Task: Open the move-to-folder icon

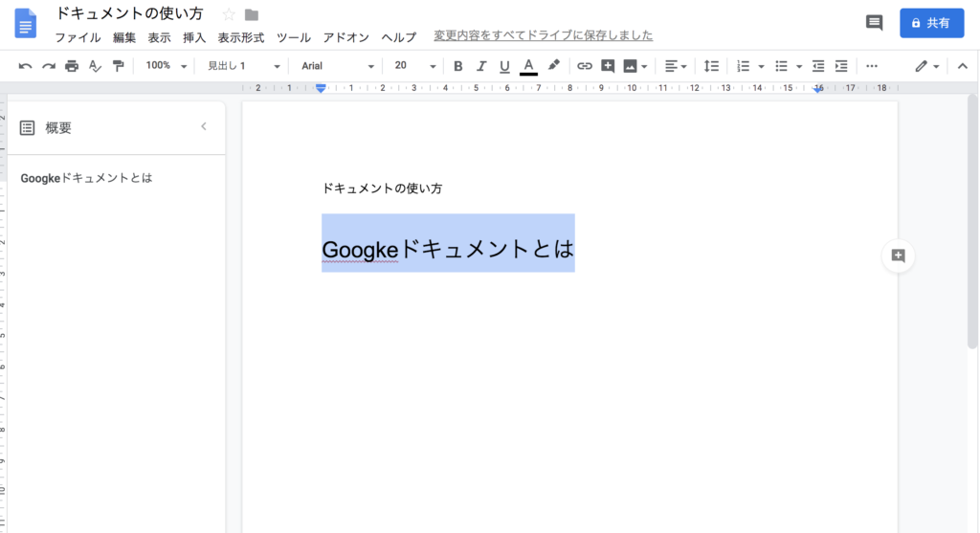Action: tap(252, 14)
